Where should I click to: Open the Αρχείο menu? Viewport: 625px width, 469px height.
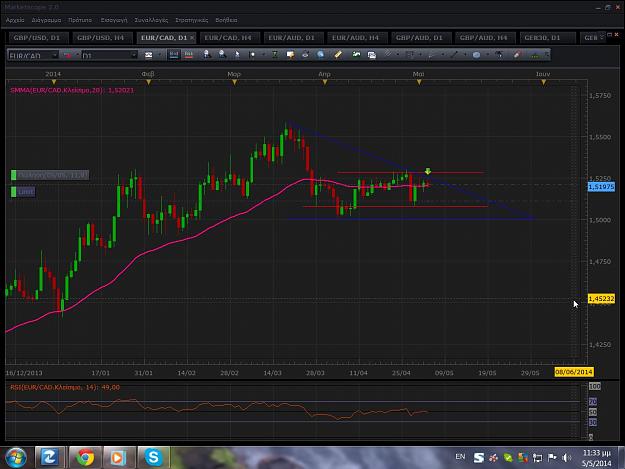[15, 20]
